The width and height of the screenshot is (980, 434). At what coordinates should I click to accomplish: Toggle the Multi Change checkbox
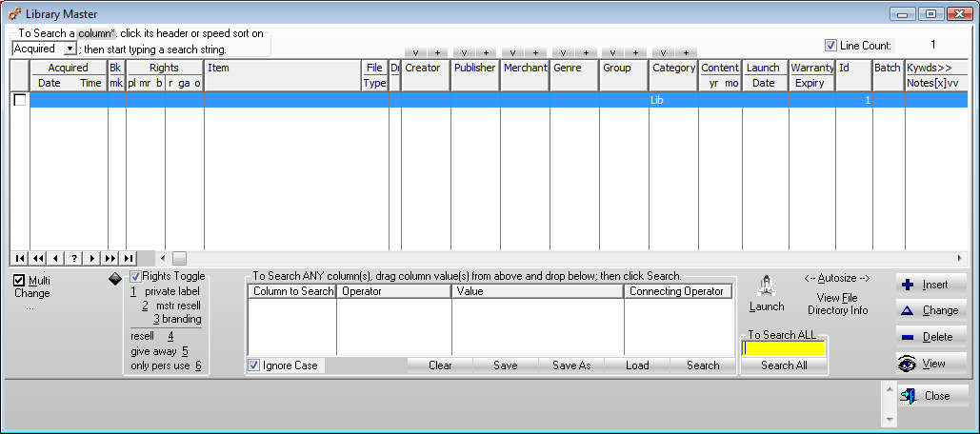(19, 281)
